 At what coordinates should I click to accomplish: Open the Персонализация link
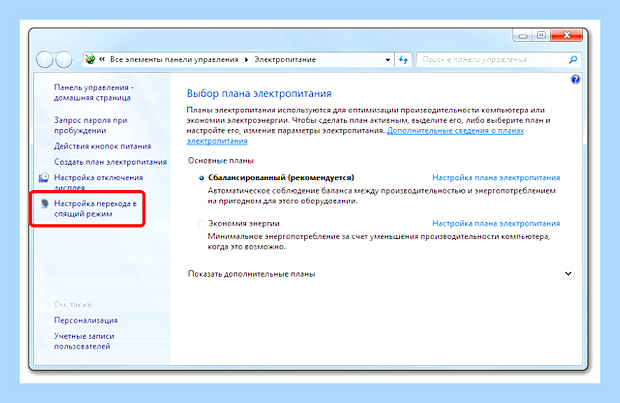click(x=86, y=320)
